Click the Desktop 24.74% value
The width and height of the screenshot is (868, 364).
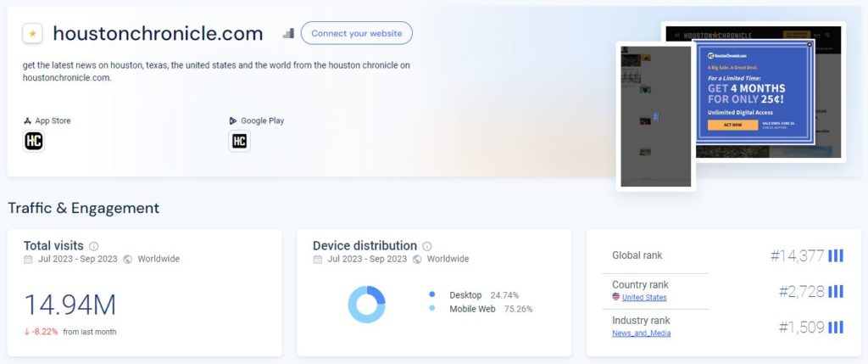tap(504, 295)
